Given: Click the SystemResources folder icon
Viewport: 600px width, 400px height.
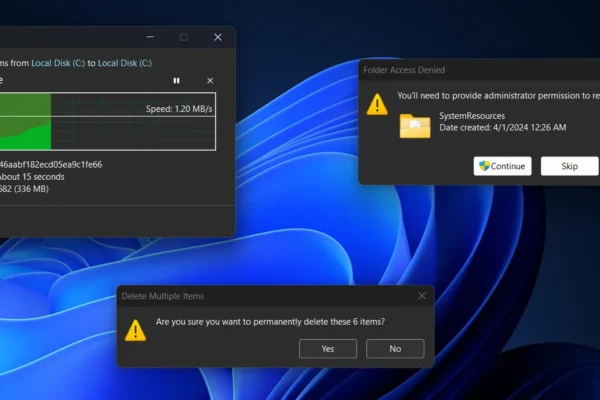Looking at the screenshot, I should click(415, 126).
